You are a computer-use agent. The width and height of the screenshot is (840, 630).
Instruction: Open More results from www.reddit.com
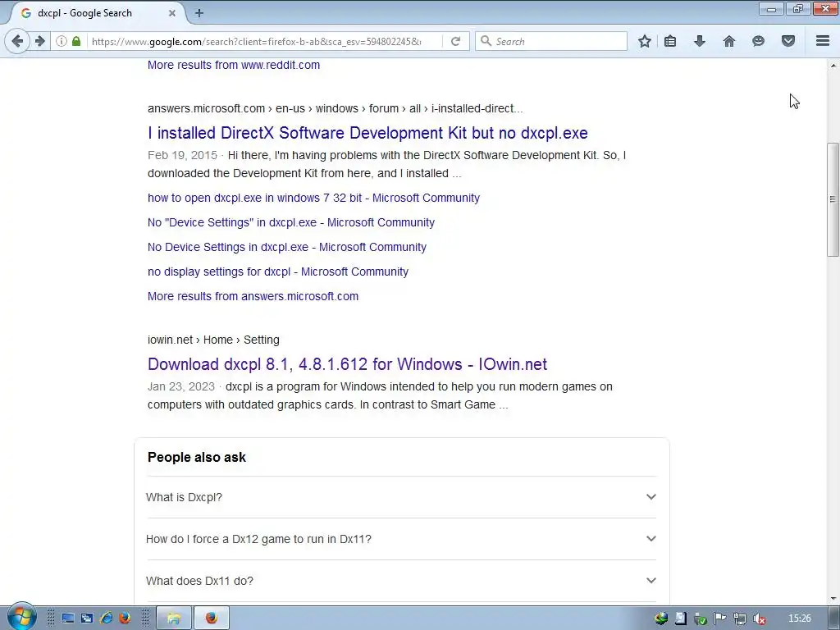tap(234, 65)
